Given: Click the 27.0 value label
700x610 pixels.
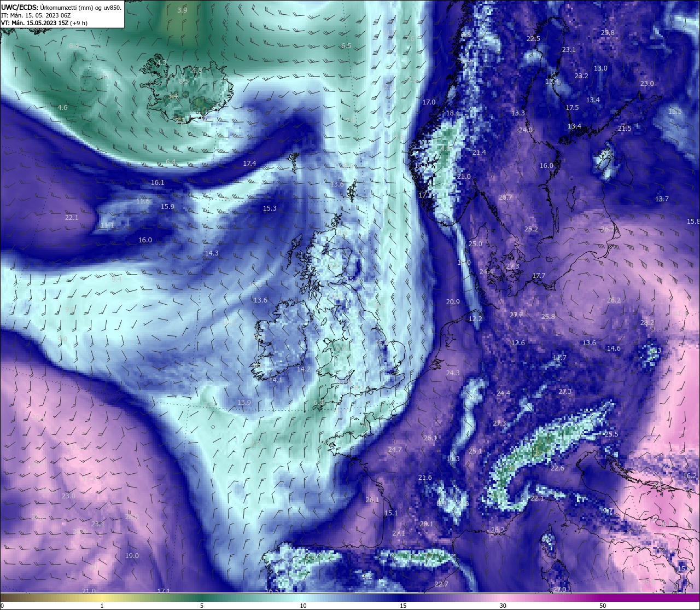Looking at the screenshot, I should (x=559, y=590).
